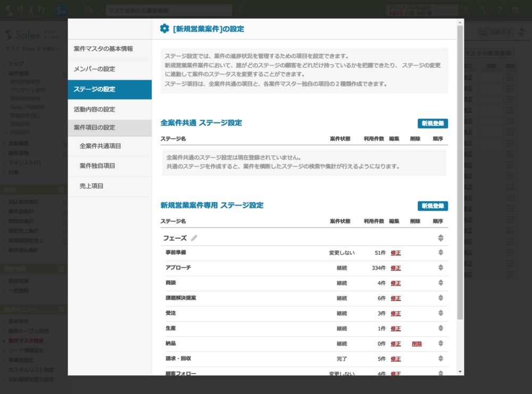This screenshot has height=394, width=532.
Task: Click 新規登録 for 全案件共通 ステージ設定
Action: coord(433,123)
